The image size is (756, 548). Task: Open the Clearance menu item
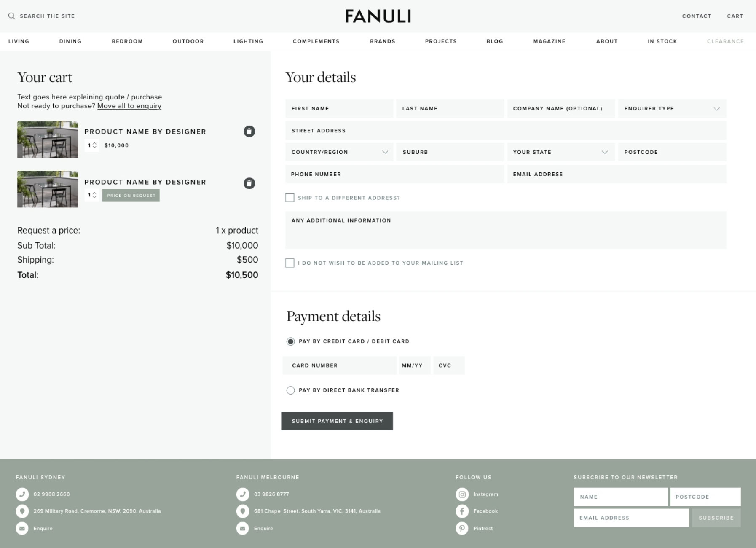click(725, 41)
